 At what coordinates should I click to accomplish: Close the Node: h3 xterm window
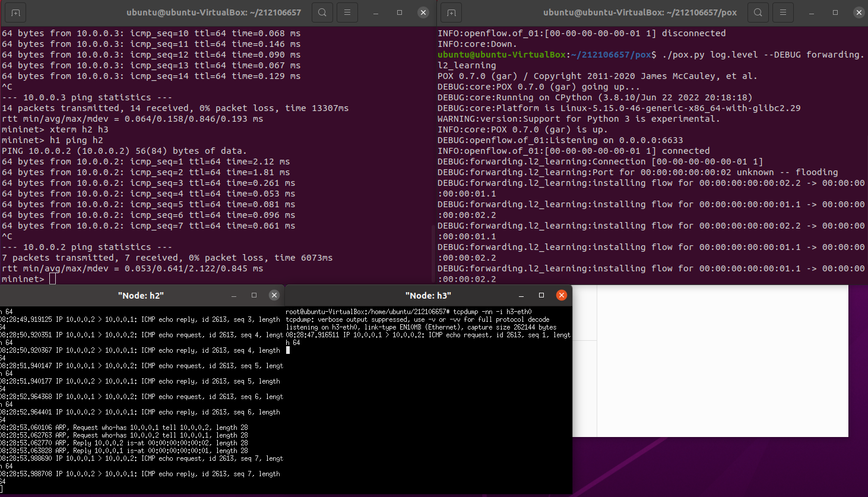pyautogui.click(x=561, y=295)
